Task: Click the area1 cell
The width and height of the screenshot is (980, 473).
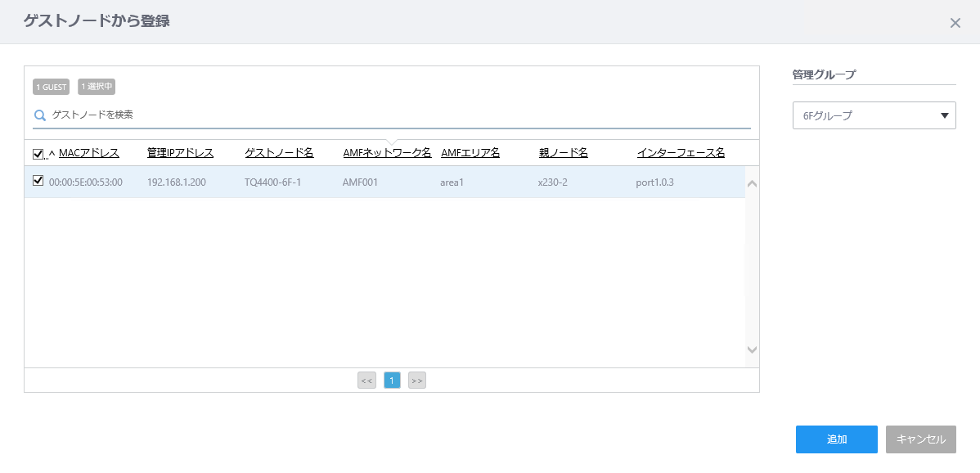Action: click(452, 182)
